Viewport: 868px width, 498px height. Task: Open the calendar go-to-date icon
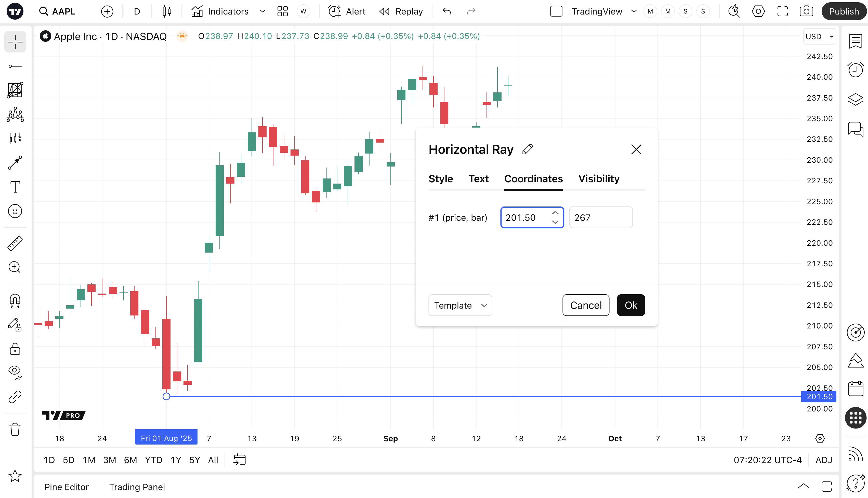(x=240, y=460)
